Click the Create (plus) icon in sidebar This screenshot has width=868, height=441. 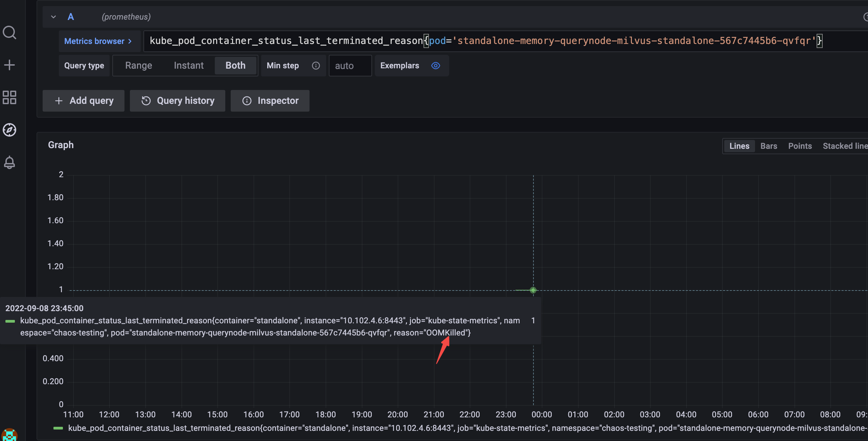pyautogui.click(x=9, y=65)
